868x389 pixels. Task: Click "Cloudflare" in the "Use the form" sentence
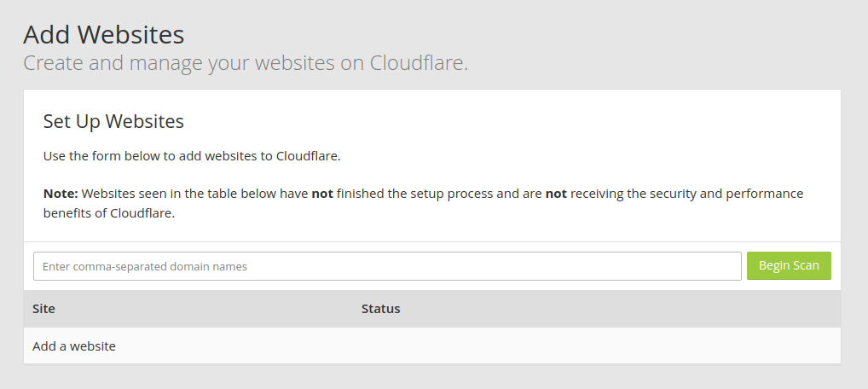(309, 156)
